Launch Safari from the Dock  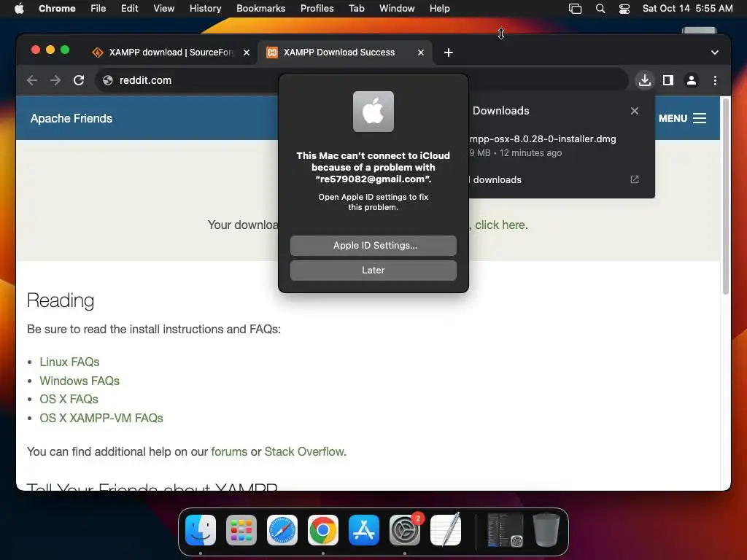(282, 530)
